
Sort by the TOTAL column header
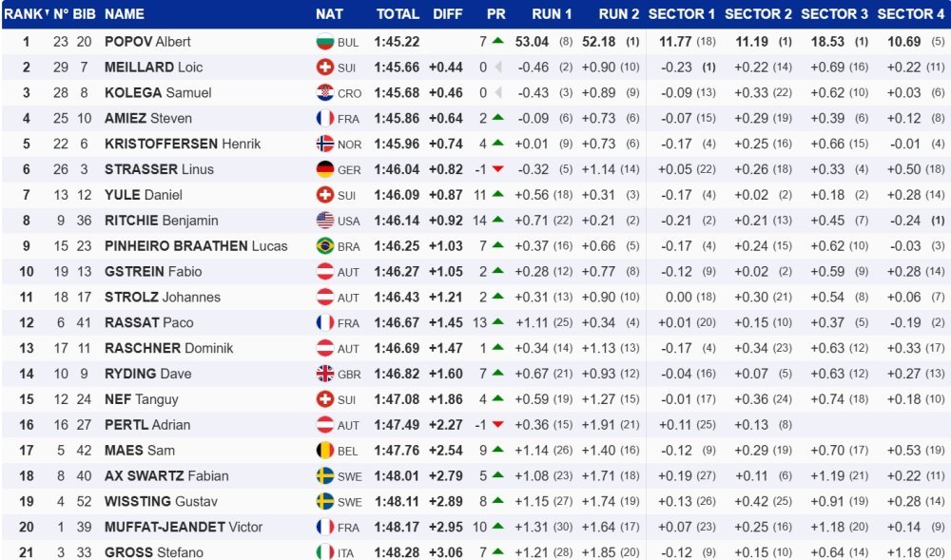coord(398,14)
